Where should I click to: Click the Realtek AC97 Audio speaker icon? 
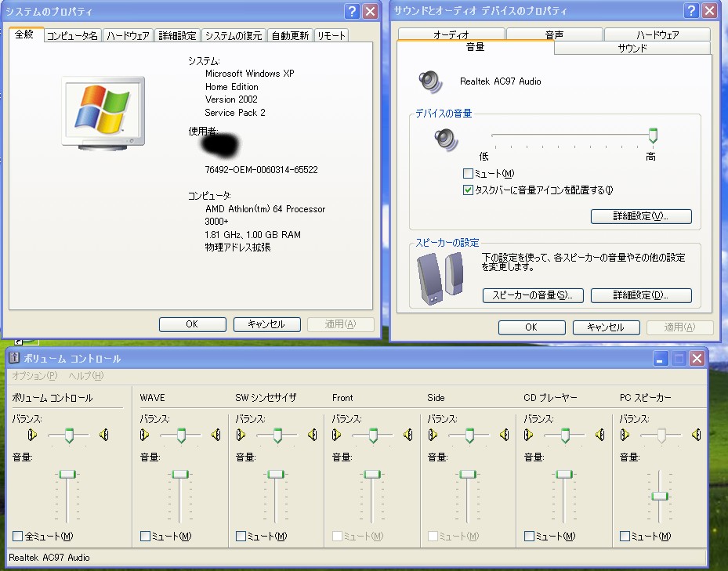tap(430, 81)
